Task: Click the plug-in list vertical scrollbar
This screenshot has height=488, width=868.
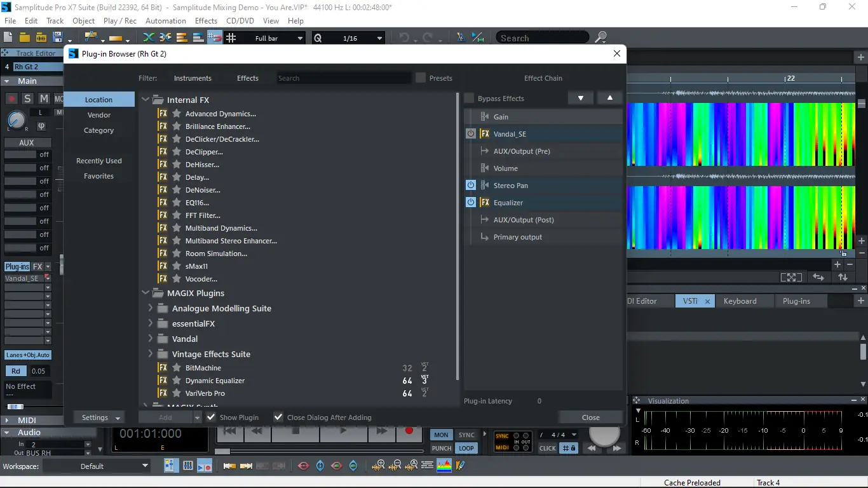Action: tap(458, 236)
